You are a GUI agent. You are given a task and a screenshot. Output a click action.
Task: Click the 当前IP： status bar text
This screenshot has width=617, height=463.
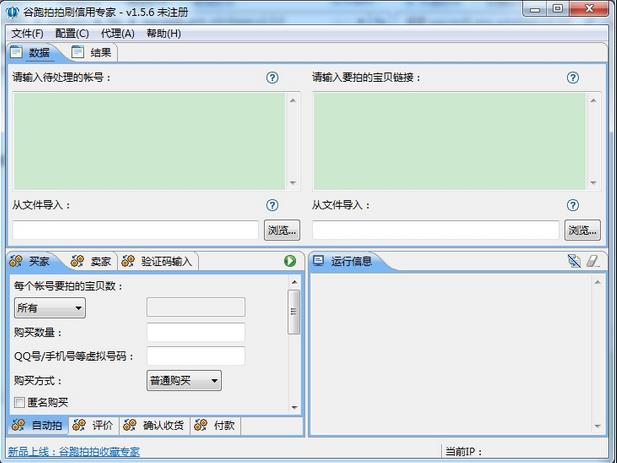pyautogui.click(x=464, y=452)
